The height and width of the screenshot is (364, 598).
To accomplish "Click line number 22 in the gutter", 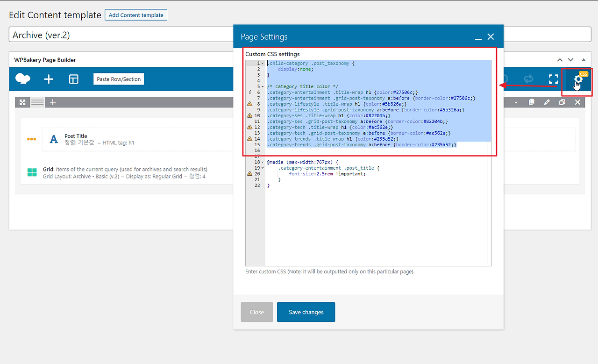I will pos(257,186).
